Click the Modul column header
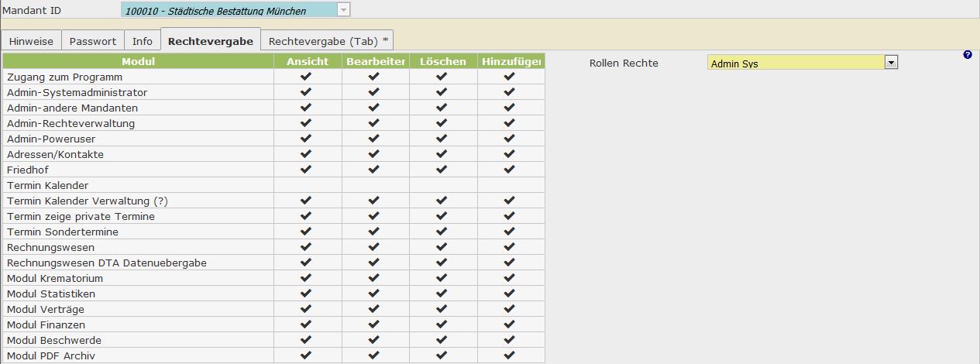 point(138,61)
